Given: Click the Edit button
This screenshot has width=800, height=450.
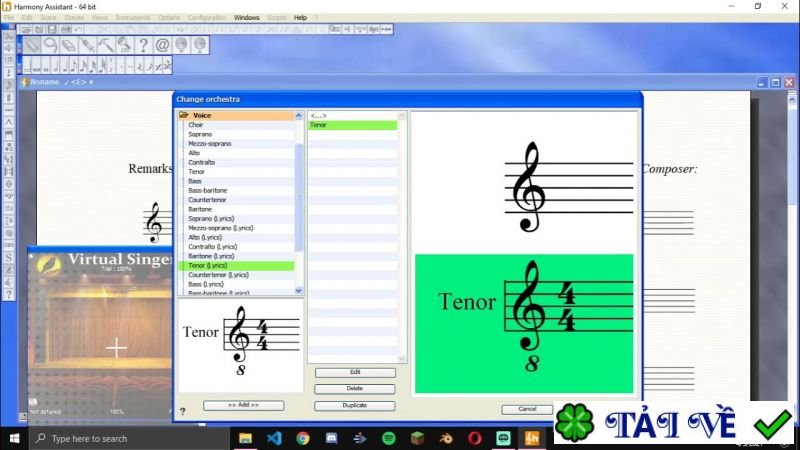Looking at the screenshot, I should [x=355, y=372].
